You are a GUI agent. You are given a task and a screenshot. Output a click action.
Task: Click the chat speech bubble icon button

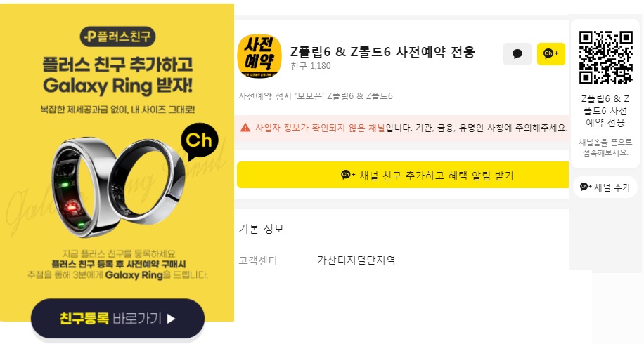coord(517,54)
